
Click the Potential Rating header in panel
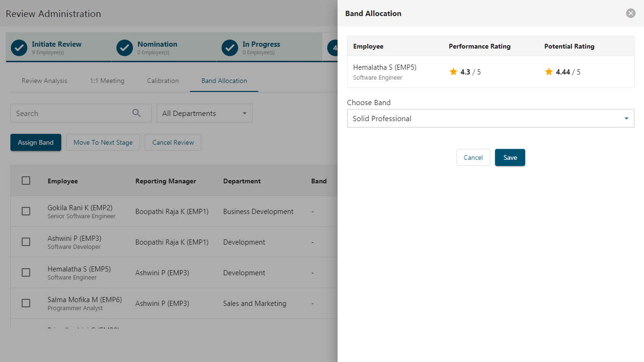(569, 46)
